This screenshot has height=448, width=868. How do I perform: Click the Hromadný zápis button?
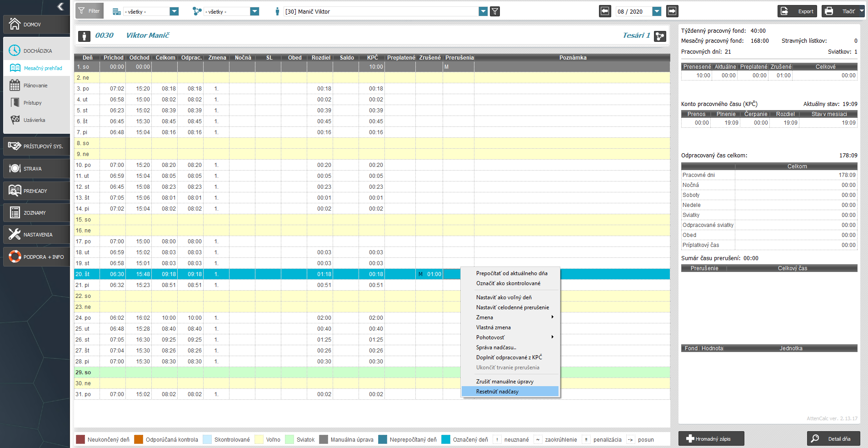click(x=711, y=438)
